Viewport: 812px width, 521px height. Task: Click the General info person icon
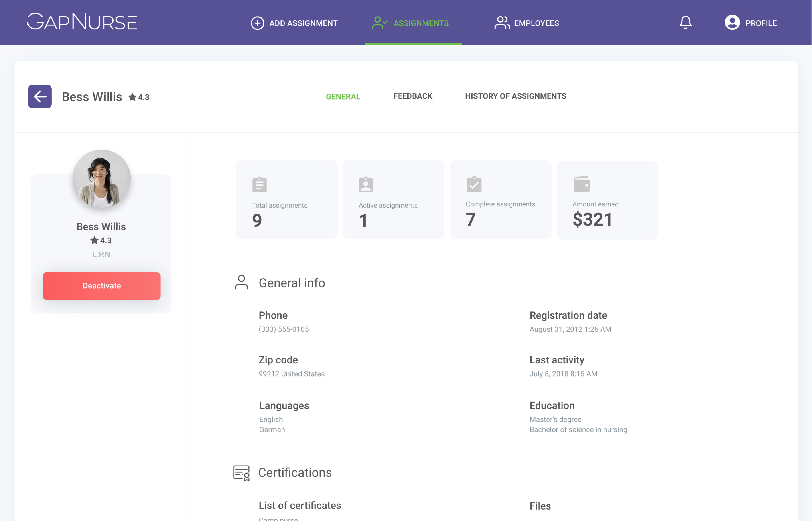tap(242, 282)
